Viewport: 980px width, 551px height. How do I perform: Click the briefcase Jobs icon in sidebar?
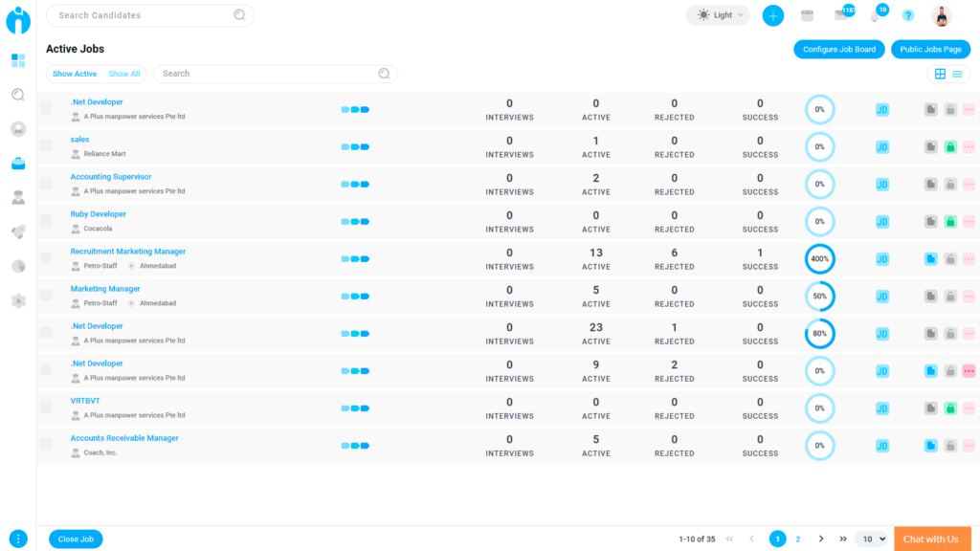pyautogui.click(x=18, y=164)
